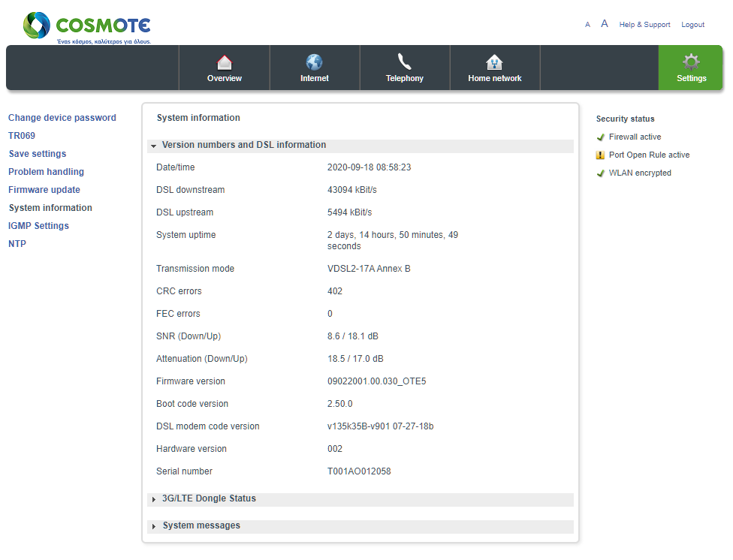
Task: Click the CRC errors value 402
Action: tap(335, 291)
